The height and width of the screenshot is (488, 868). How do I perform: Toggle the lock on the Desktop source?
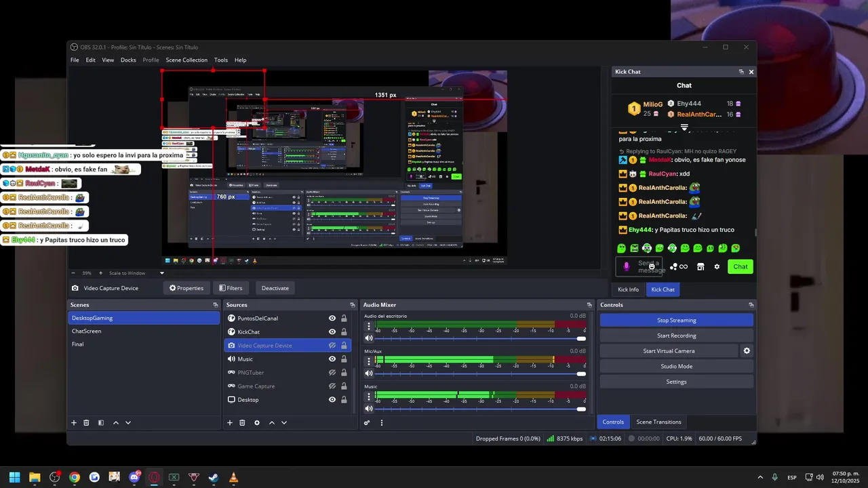click(x=344, y=400)
